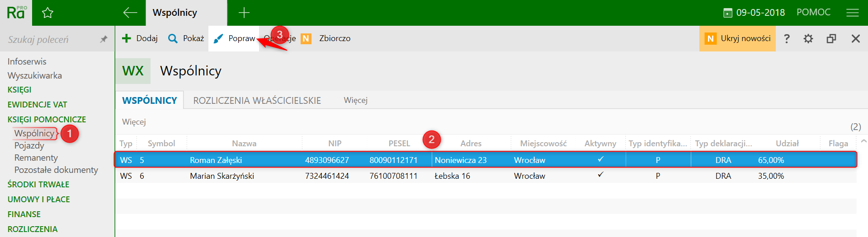Expand the FINANSE section
Viewport: 868px width, 237px height.
pos(24,214)
